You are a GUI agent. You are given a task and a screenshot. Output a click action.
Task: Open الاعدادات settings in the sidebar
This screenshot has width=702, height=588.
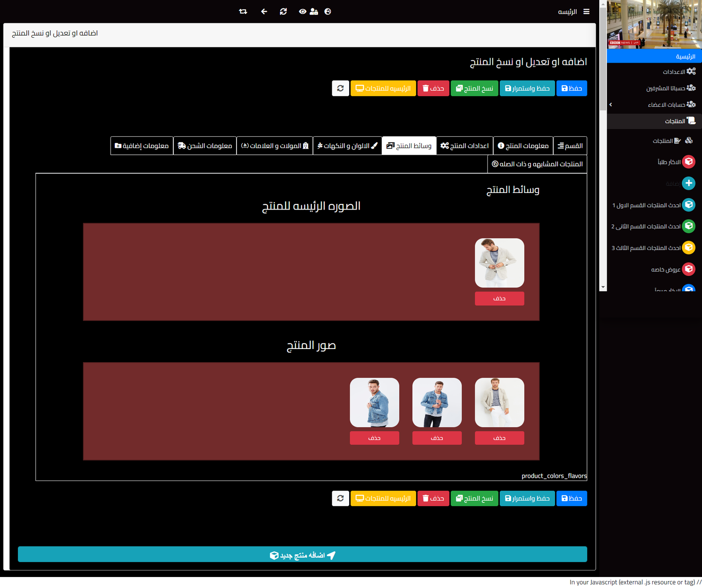coord(674,71)
